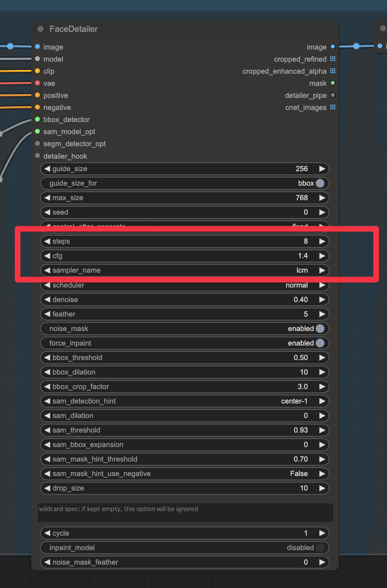
Task: Increase bbox_crop_factor with right arrow
Action: click(322, 387)
